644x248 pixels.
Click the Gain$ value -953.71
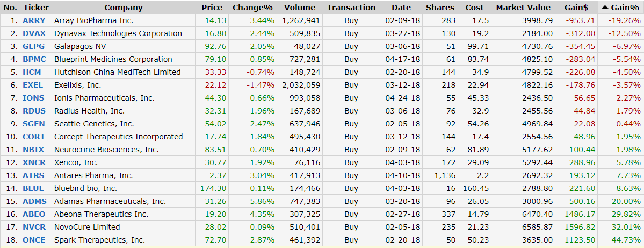coord(580,20)
